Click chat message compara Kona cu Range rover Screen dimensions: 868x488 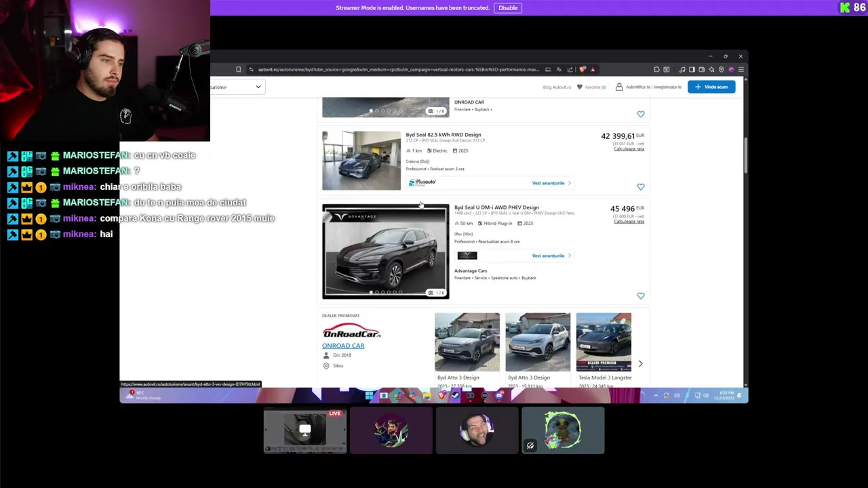(187, 218)
